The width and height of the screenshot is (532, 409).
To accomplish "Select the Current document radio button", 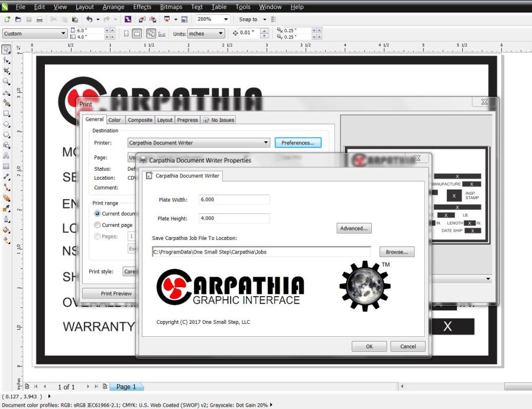I will coord(98,213).
